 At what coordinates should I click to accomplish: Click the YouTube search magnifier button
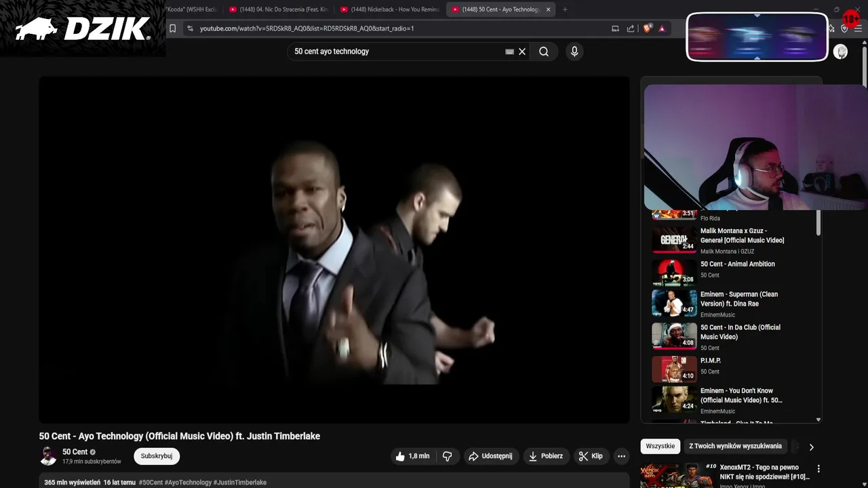click(x=544, y=52)
